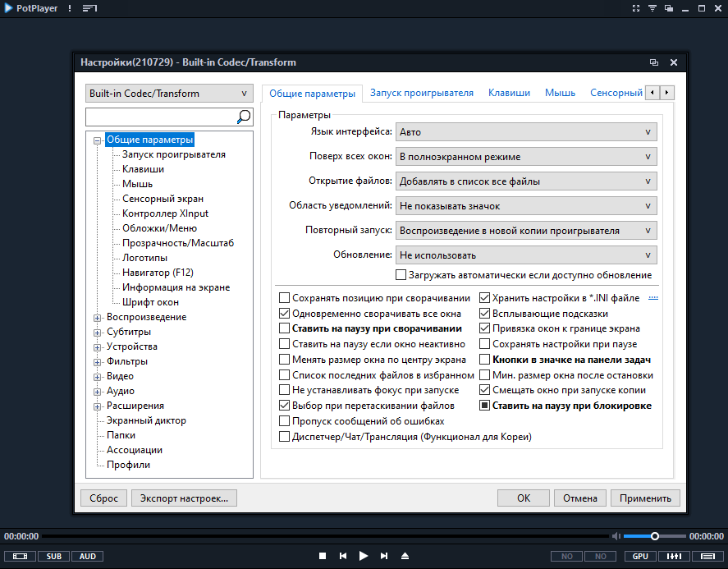The image size is (728, 569).
Task: Mute audio with the speaker icon
Action: click(616, 536)
